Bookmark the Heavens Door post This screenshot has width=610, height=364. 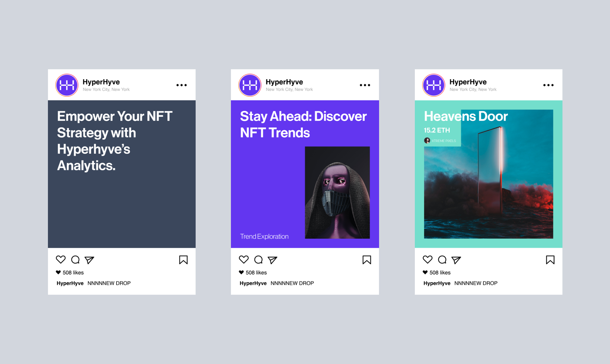point(550,260)
